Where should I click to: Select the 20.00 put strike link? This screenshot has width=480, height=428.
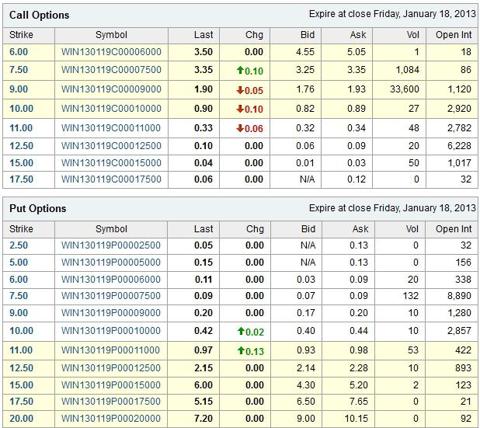pos(21,418)
